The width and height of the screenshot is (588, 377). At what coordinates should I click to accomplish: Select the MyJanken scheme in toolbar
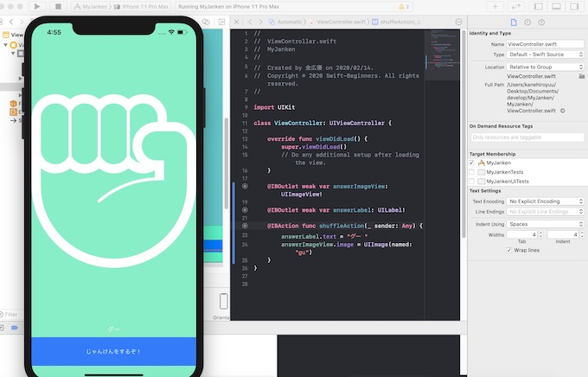[x=92, y=6]
